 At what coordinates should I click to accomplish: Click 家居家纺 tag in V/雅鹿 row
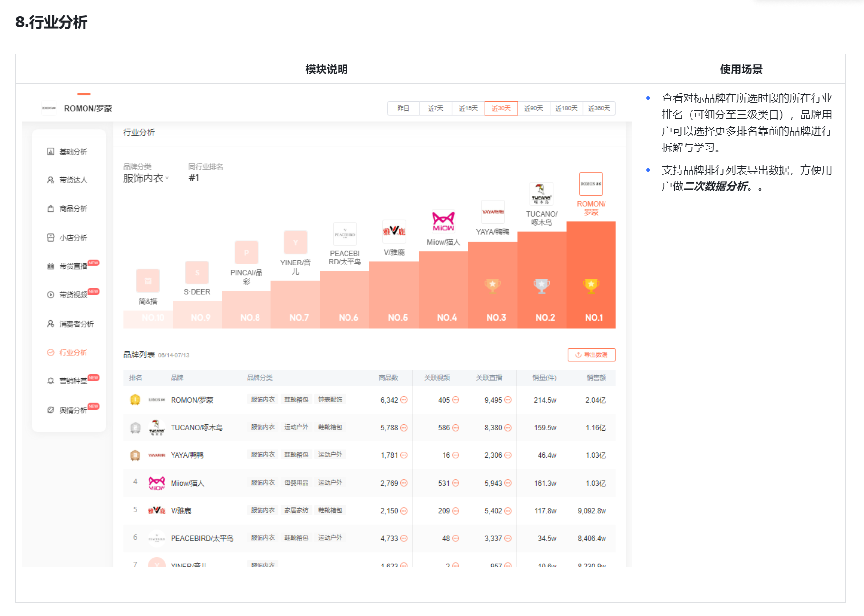tap(296, 510)
